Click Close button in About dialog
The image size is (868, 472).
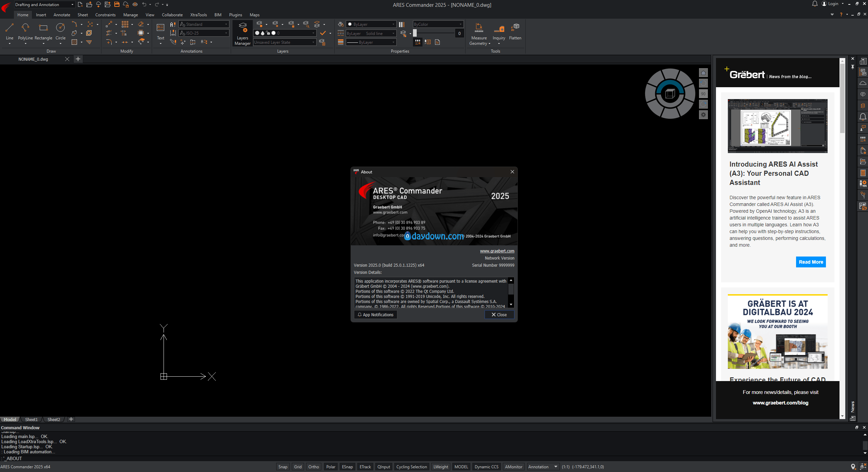coord(499,315)
